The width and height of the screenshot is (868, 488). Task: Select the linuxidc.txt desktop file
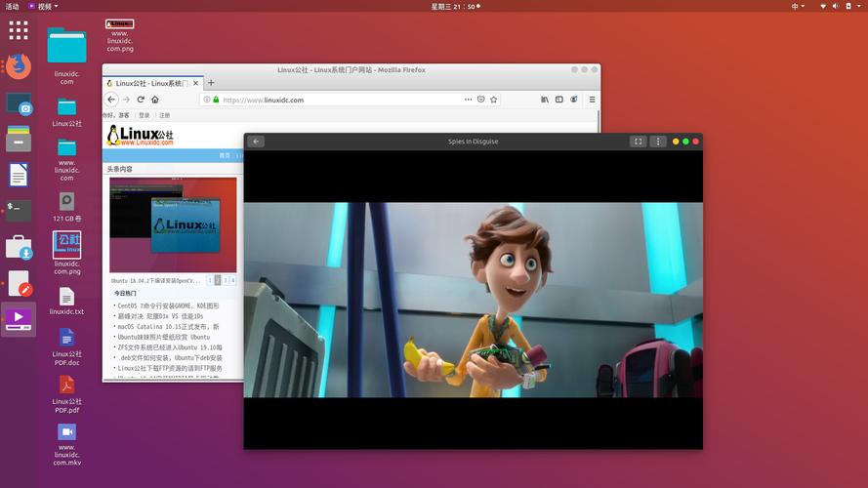tap(66, 300)
